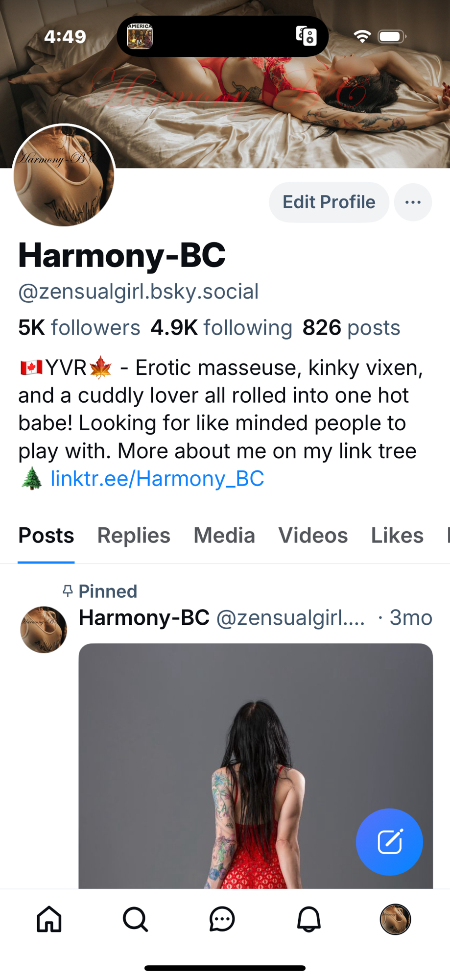Open the Likes tab
450x980 pixels.
click(x=397, y=535)
